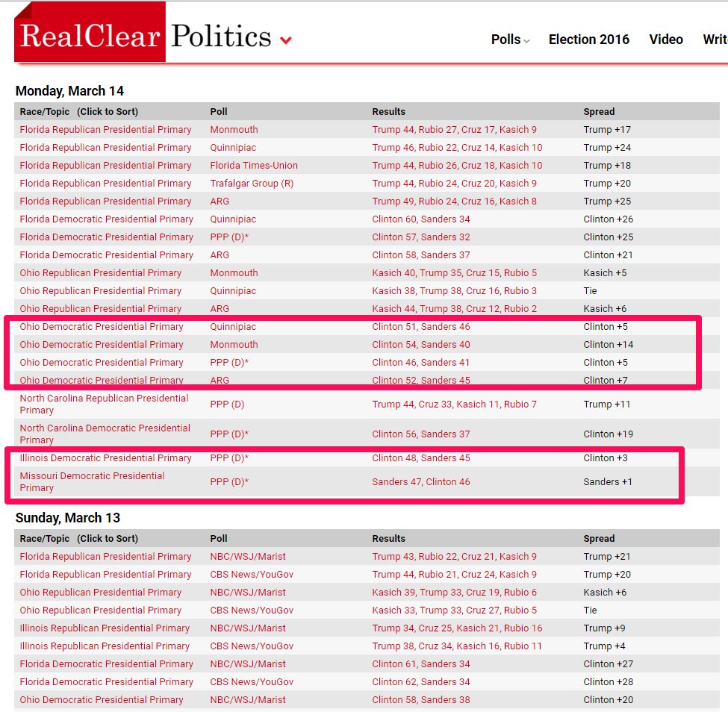Select Kasich +5 spread value
The height and width of the screenshot is (712, 728).
[x=605, y=273]
